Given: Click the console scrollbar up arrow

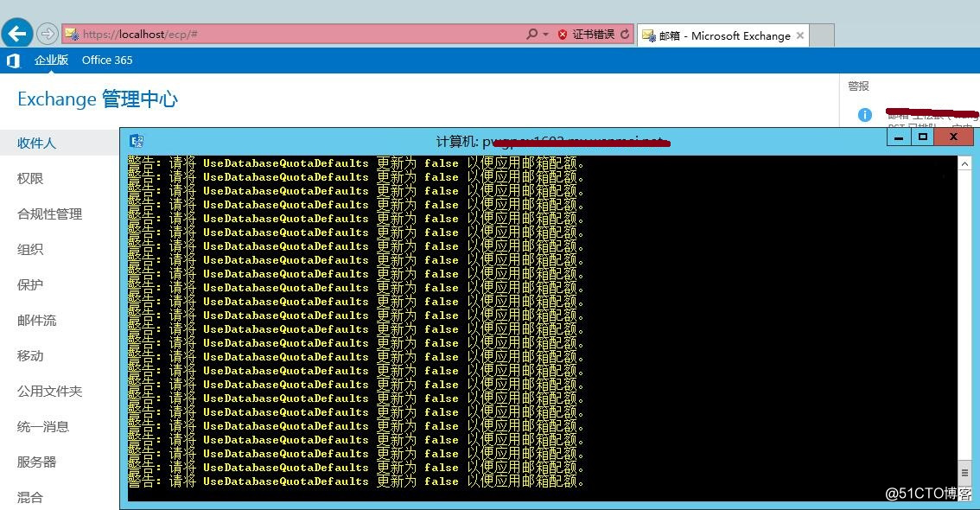Looking at the screenshot, I should [x=965, y=163].
